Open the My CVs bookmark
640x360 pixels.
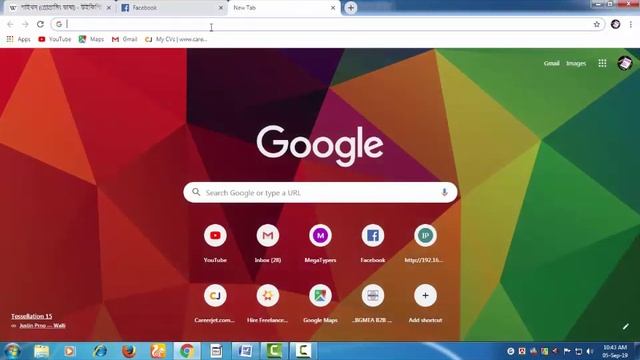pyautogui.click(x=176, y=39)
